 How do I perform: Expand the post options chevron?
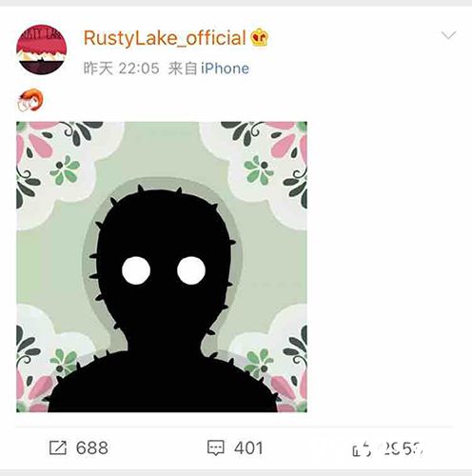448,34
